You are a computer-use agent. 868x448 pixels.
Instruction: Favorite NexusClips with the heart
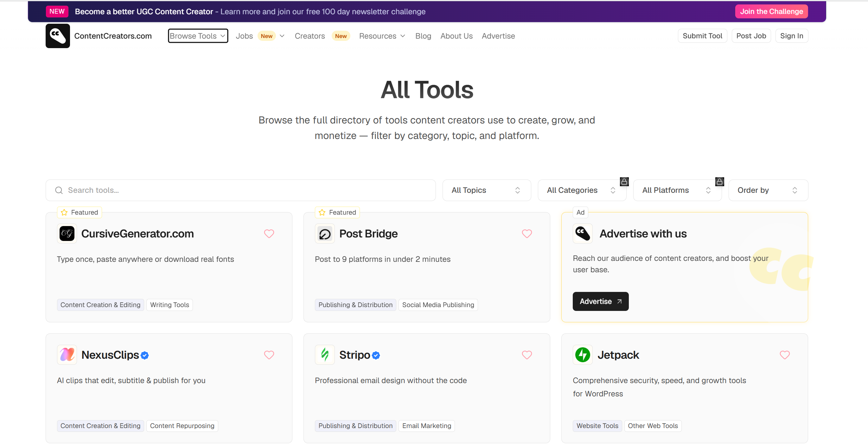269,355
